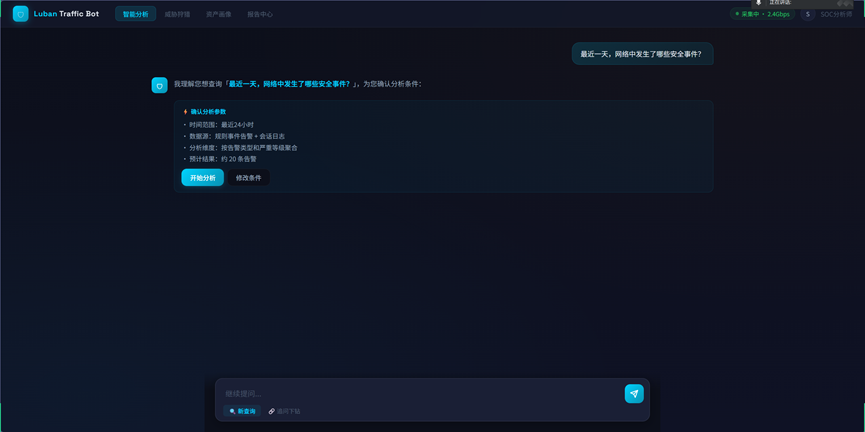Click the 采集中 2.4Gbps status badge

pyautogui.click(x=762, y=14)
